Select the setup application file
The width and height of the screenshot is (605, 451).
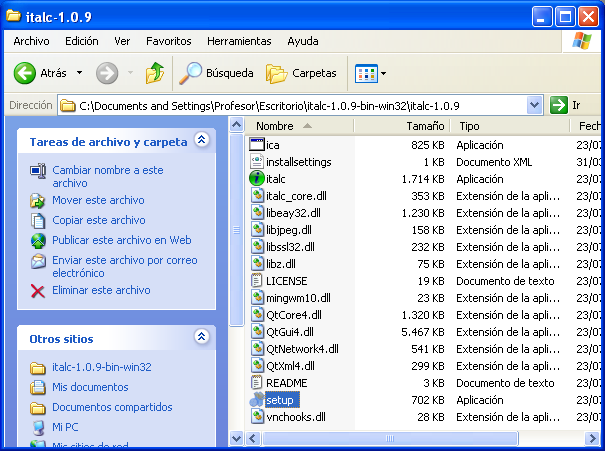[x=279, y=400]
